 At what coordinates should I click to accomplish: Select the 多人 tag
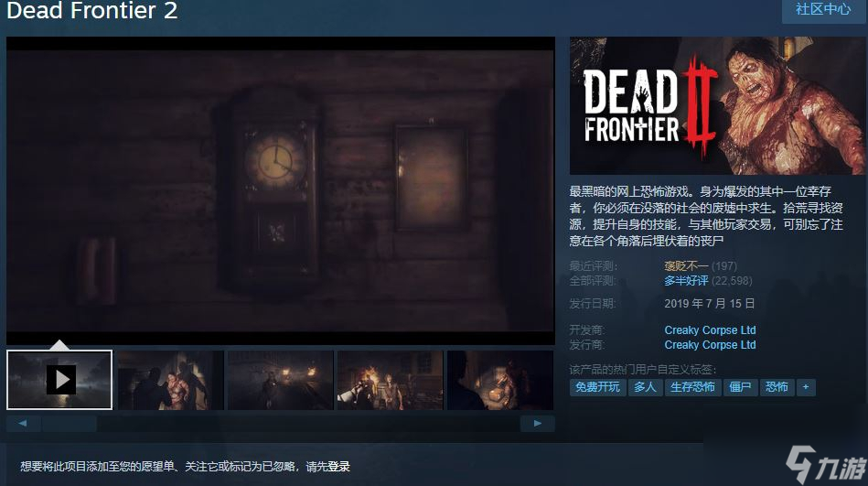point(645,387)
